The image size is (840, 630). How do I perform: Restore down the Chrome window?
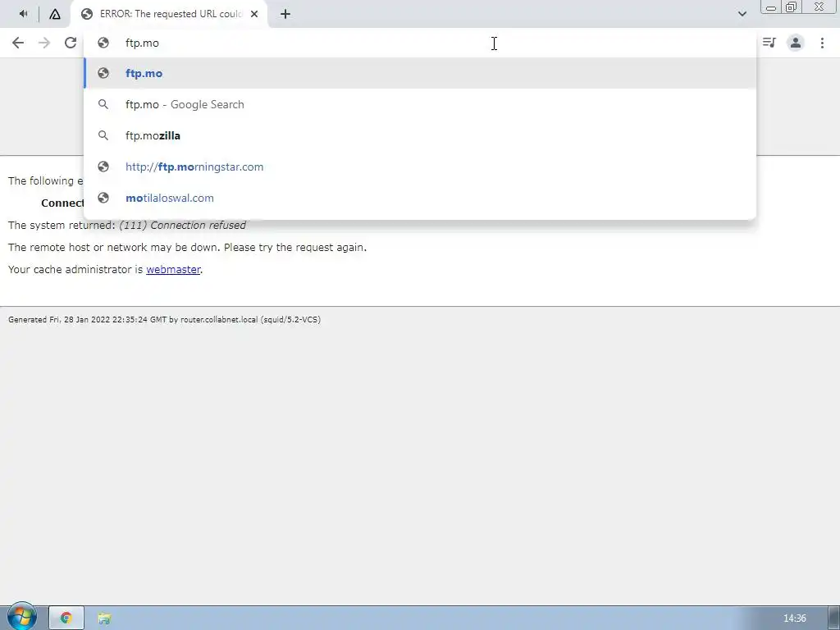(791, 7)
